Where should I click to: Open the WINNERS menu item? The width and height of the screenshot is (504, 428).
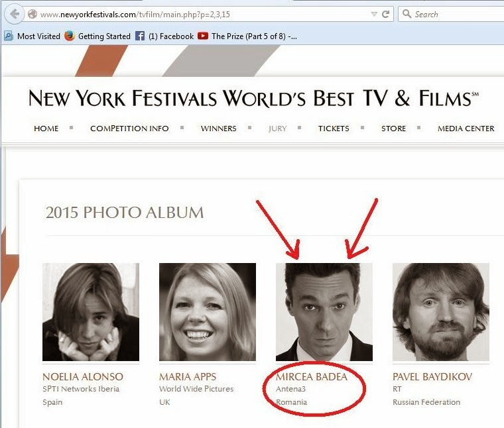pyautogui.click(x=218, y=129)
